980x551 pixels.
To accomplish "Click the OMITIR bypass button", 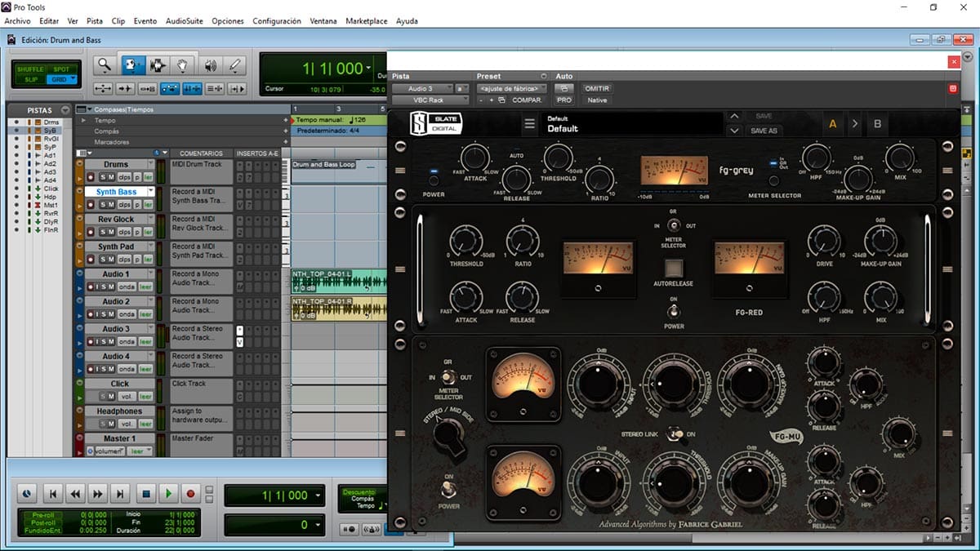I will [x=598, y=88].
